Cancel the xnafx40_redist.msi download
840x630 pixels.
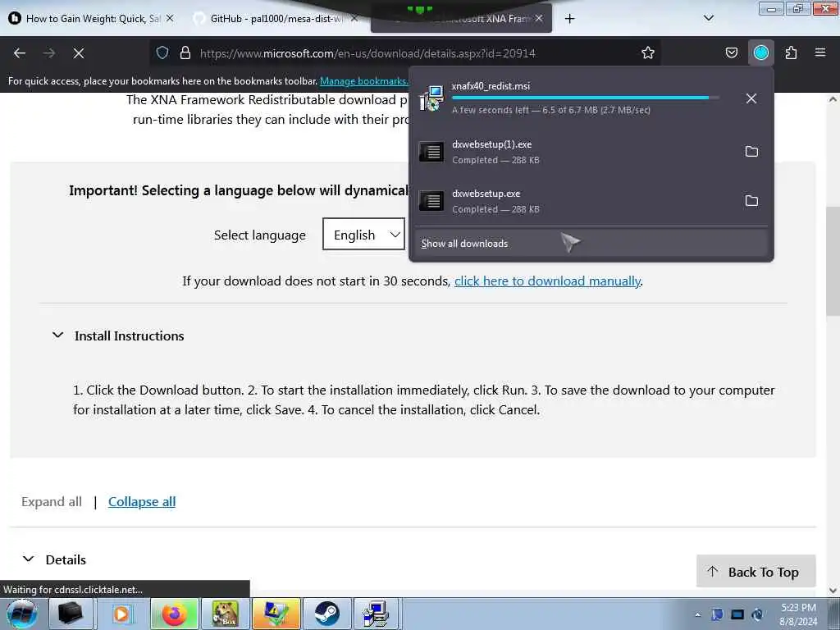[751, 98]
